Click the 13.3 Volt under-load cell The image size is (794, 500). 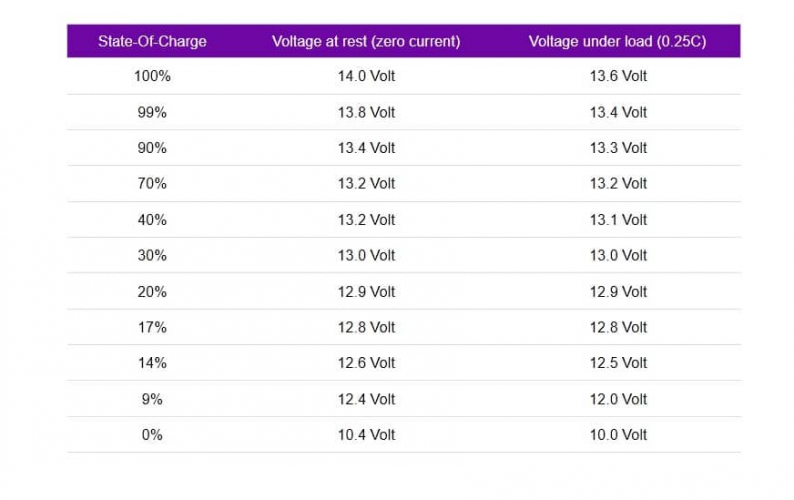pos(618,148)
